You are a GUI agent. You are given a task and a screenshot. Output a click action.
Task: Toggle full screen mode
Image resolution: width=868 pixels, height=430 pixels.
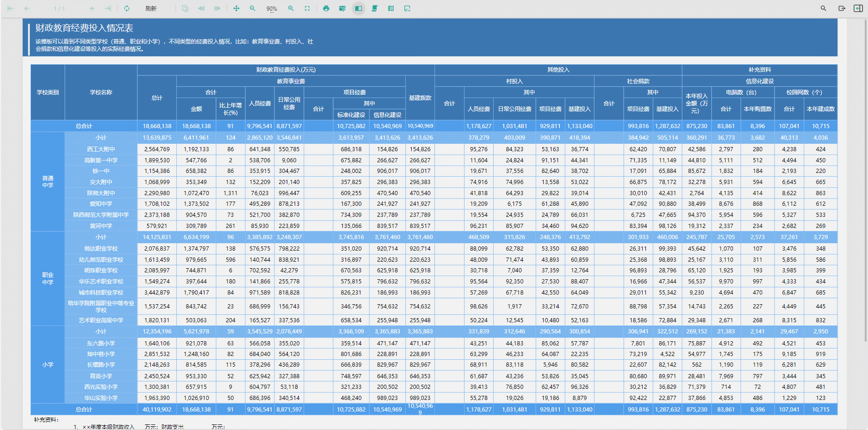pos(307,8)
